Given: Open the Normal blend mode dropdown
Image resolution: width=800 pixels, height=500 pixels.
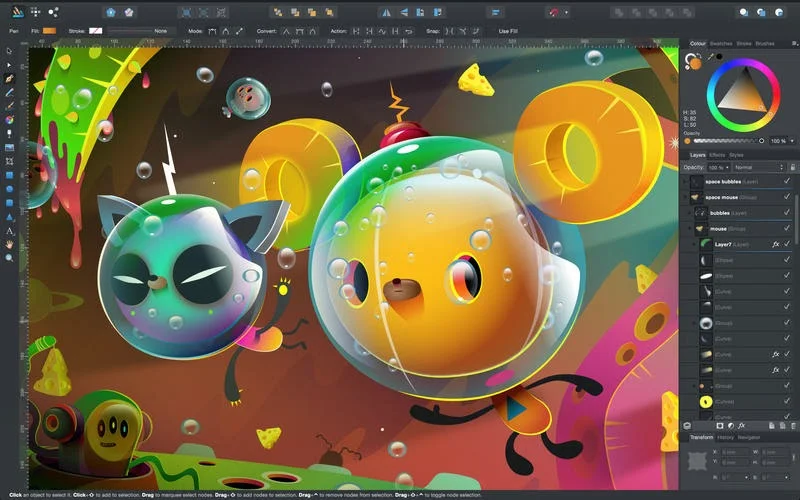Looking at the screenshot, I should click(x=759, y=167).
